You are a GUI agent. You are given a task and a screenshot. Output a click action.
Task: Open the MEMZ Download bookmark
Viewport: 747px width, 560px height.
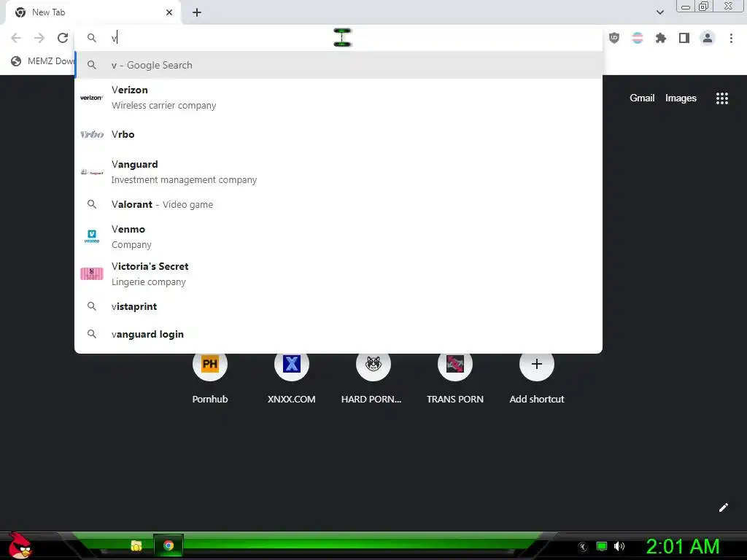click(x=43, y=61)
